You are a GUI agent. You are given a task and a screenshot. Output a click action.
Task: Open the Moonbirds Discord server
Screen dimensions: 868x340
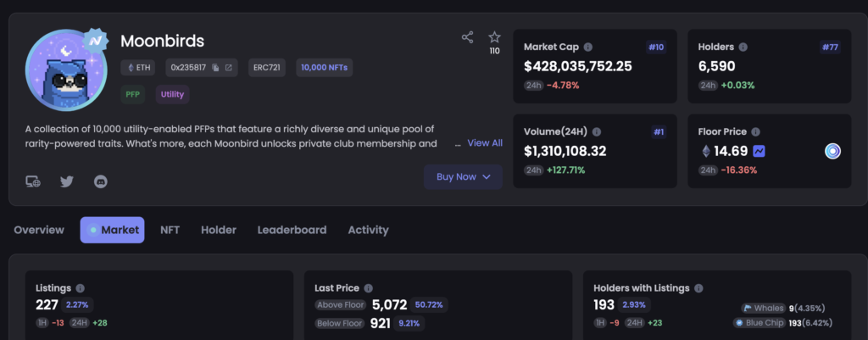pos(100,181)
